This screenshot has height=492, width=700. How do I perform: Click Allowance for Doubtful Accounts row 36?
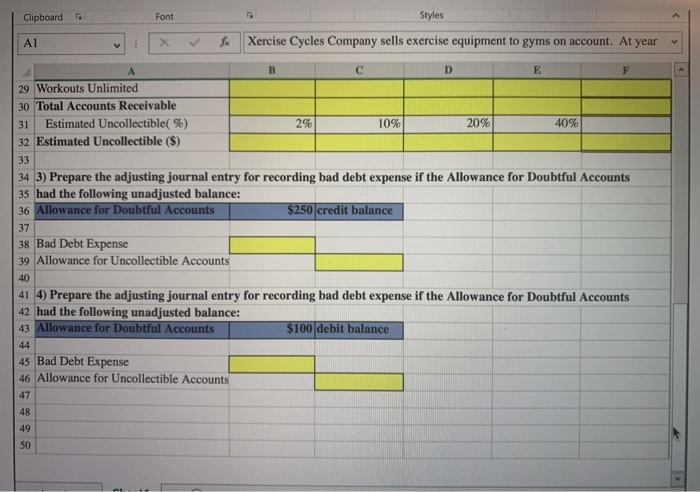coord(132,210)
